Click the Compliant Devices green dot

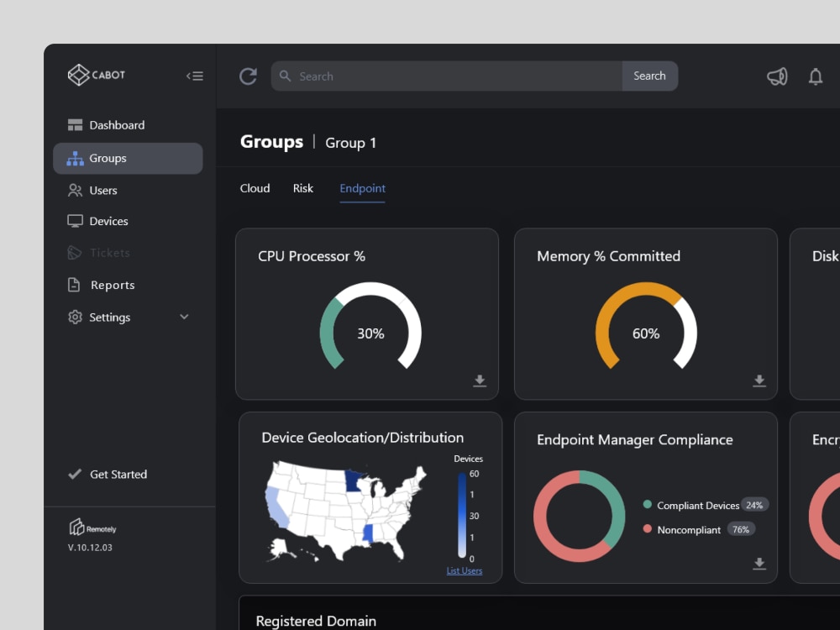pyautogui.click(x=647, y=504)
